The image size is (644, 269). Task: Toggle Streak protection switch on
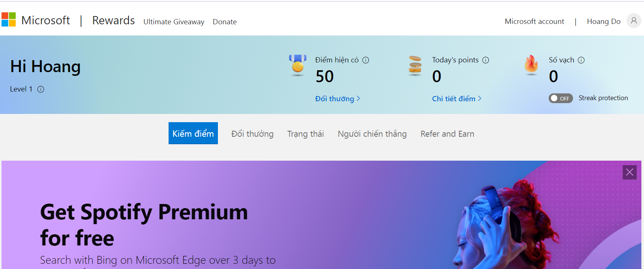pyautogui.click(x=561, y=98)
